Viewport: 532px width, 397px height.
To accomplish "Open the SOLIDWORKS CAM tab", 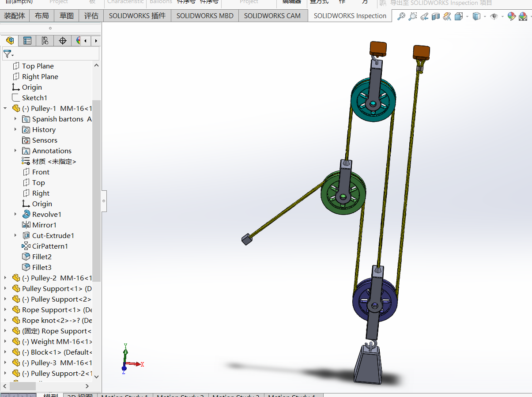I will 272,16.
